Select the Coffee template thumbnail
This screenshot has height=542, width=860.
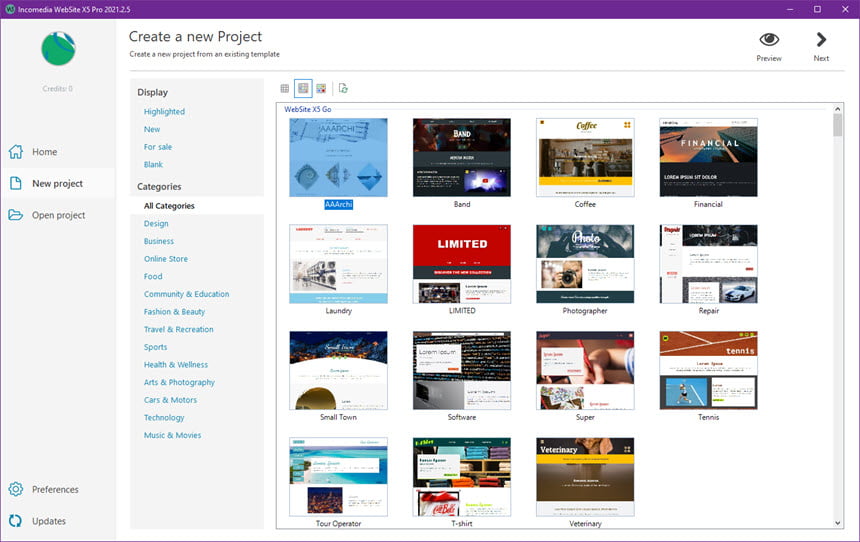click(585, 157)
